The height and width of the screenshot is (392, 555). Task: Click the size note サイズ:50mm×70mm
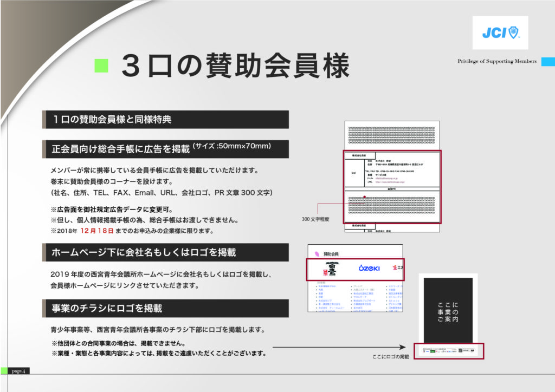(x=232, y=146)
